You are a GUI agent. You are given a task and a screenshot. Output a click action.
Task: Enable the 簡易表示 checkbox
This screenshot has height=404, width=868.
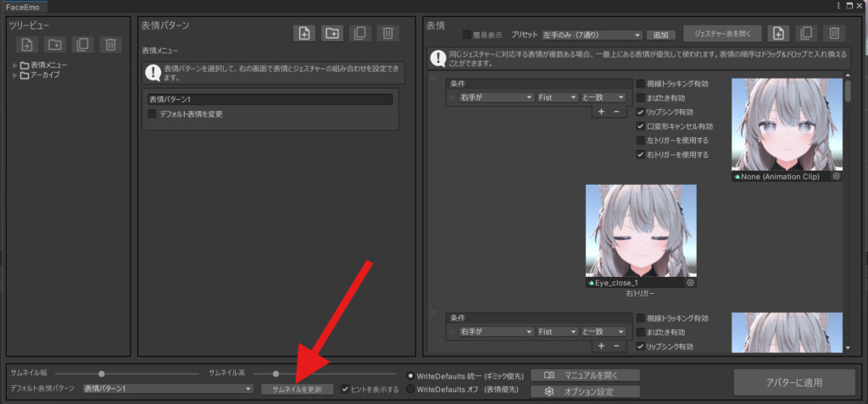tap(467, 35)
